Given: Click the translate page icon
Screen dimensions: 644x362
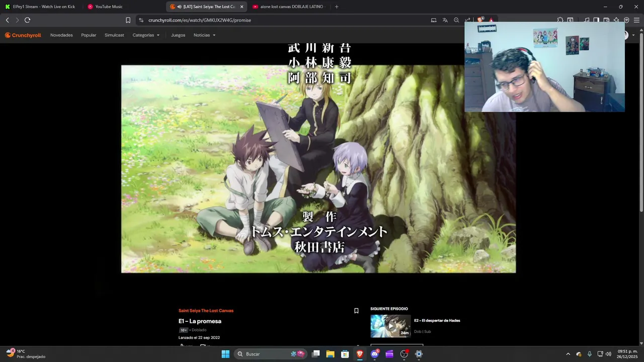Looking at the screenshot, I should click(445, 20).
